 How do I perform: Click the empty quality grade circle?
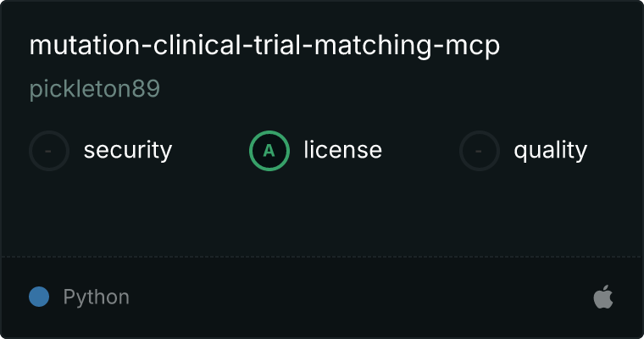coord(480,151)
